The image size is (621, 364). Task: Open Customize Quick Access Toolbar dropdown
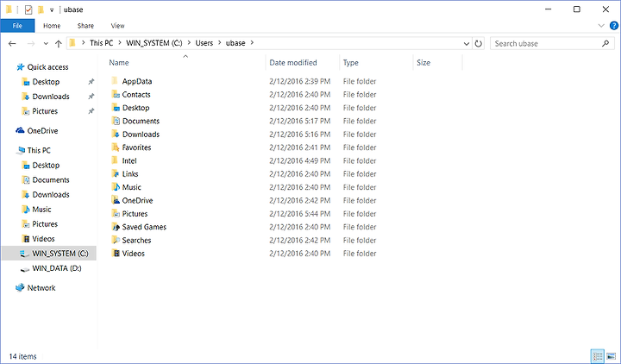pyautogui.click(x=52, y=9)
